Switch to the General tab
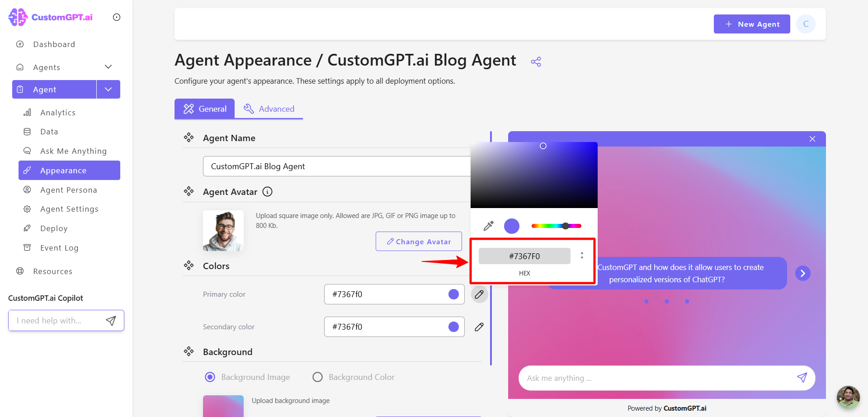The width and height of the screenshot is (868, 417). tap(205, 109)
